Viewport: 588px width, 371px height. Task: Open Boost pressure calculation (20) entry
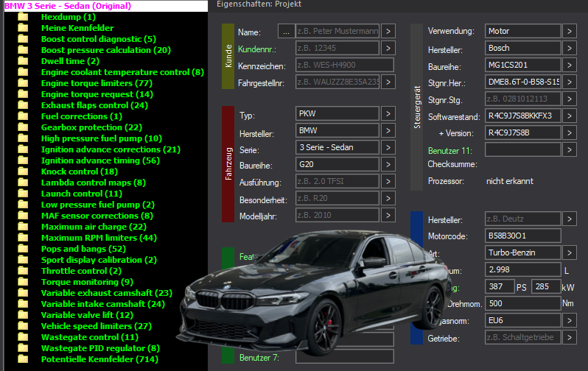(x=106, y=50)
